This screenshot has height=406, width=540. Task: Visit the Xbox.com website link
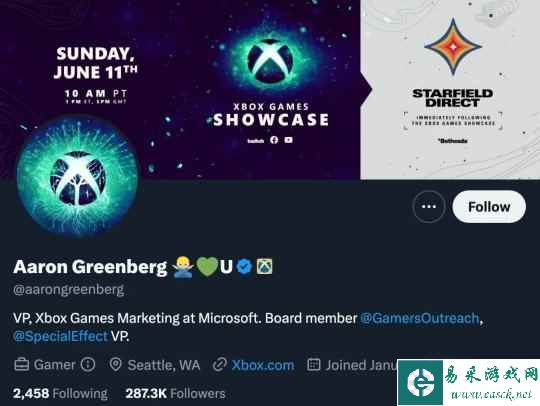pos(263,365)
